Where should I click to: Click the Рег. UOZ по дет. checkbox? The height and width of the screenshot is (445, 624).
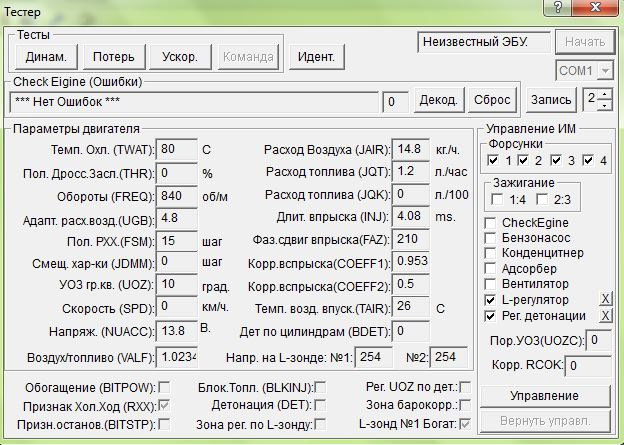465,387
